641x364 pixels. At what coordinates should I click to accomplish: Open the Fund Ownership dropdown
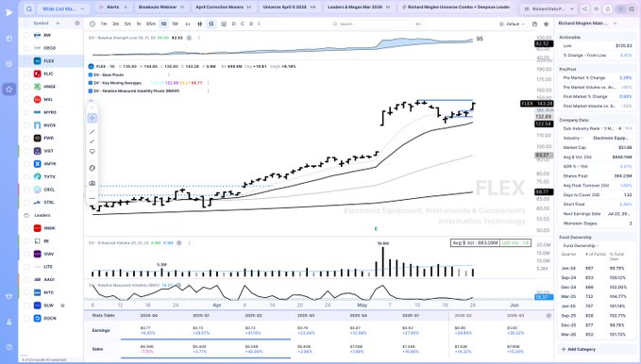581,245
